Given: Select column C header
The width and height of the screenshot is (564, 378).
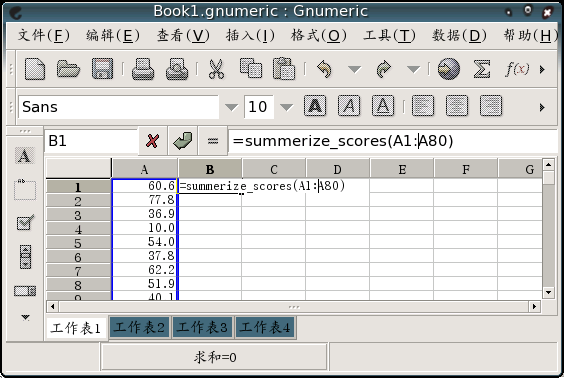Looking at the screenshot, I should (274, 169).
